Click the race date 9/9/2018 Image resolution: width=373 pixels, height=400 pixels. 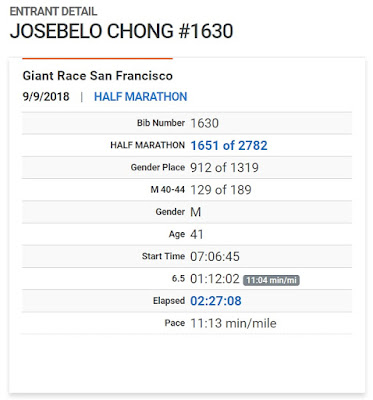46,97
